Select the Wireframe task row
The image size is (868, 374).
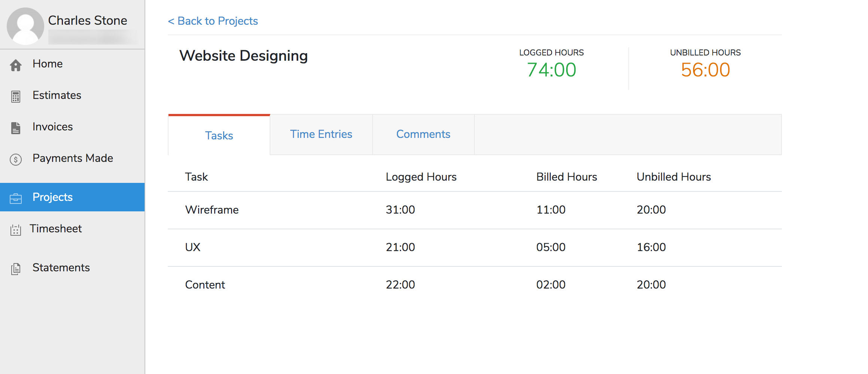pyautogui.click(x=212, y=210)
